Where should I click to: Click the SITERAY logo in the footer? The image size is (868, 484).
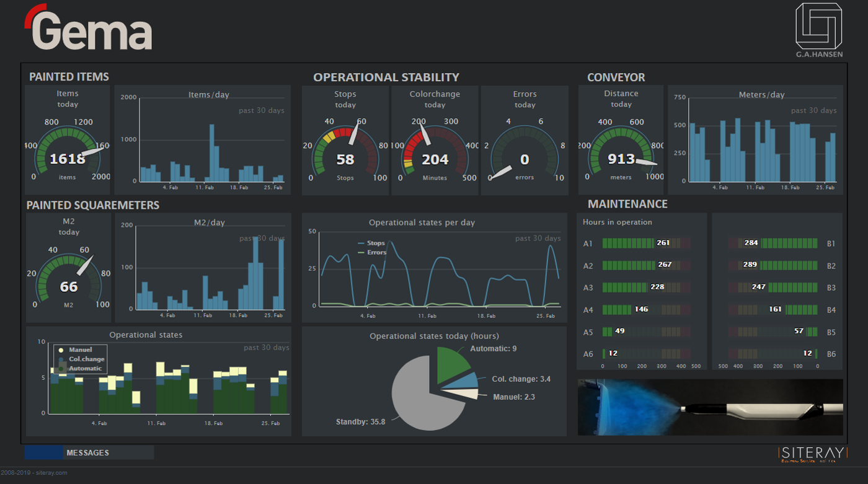pos(812,454)
